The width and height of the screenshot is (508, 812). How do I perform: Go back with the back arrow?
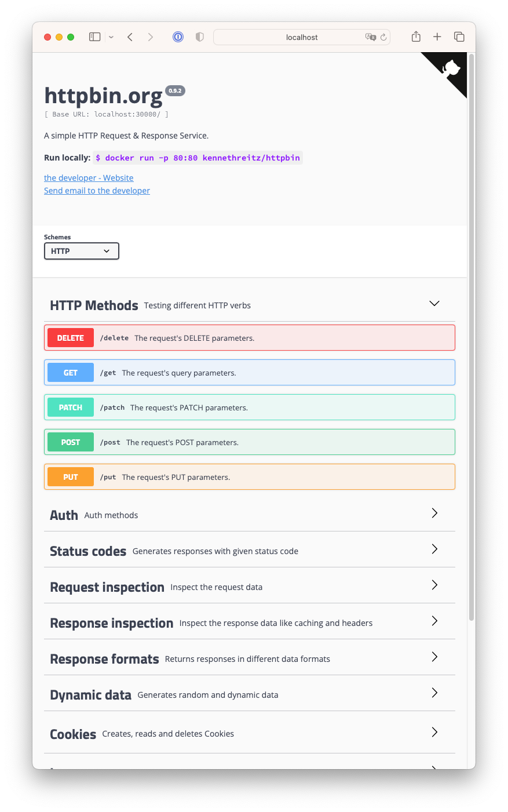coord(130,37)
